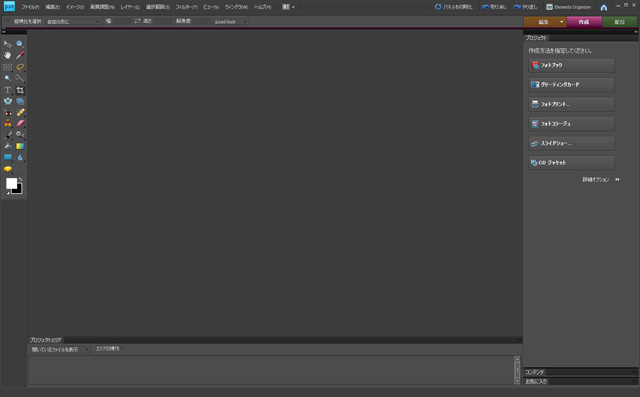
Task: Open the 選択範囲 (Select) menu
Action: [158, 7]
